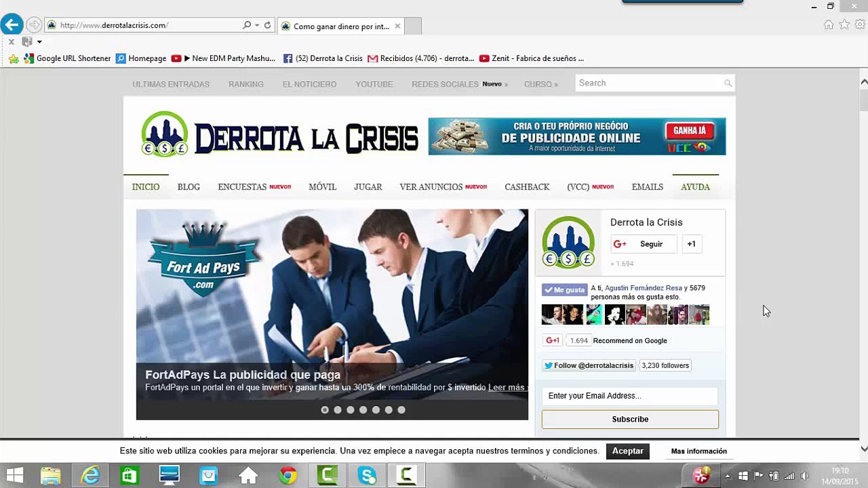Screen dimensions: 868x488
Task: Open AYUDA navigation item
Action: [695, 186]
